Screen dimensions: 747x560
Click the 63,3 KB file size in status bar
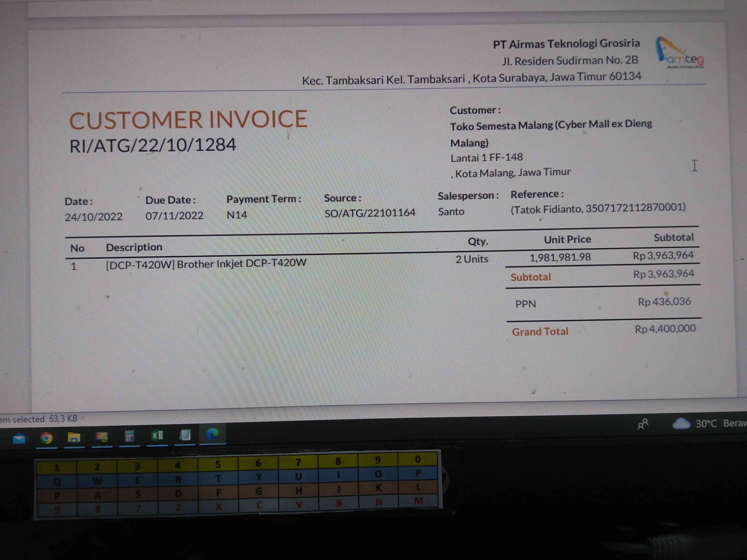(63, 419)
